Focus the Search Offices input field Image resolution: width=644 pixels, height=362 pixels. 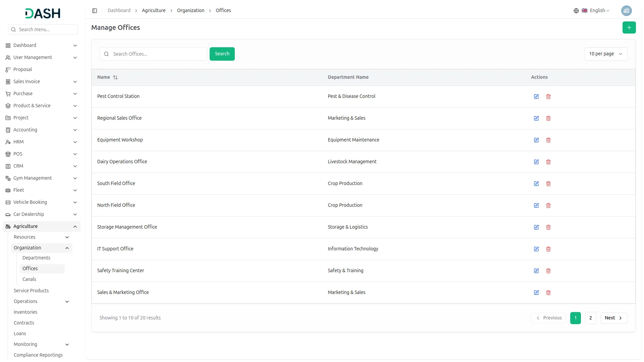(x=158, y=54)
